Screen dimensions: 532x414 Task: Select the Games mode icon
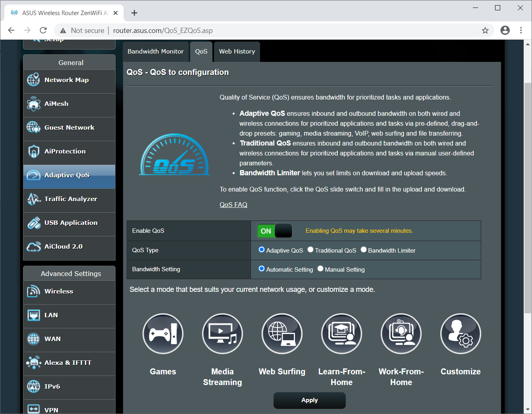pyautogui.click(x=163, y=334)
